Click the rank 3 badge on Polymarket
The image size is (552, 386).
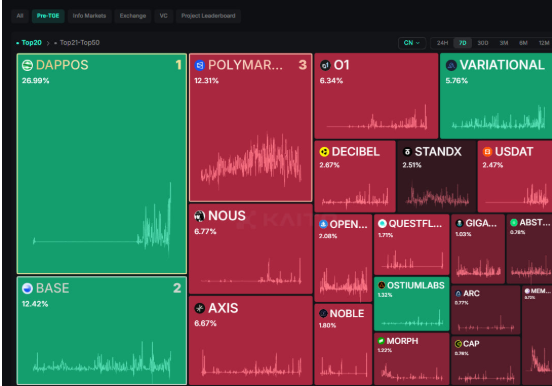pos(303,65)
